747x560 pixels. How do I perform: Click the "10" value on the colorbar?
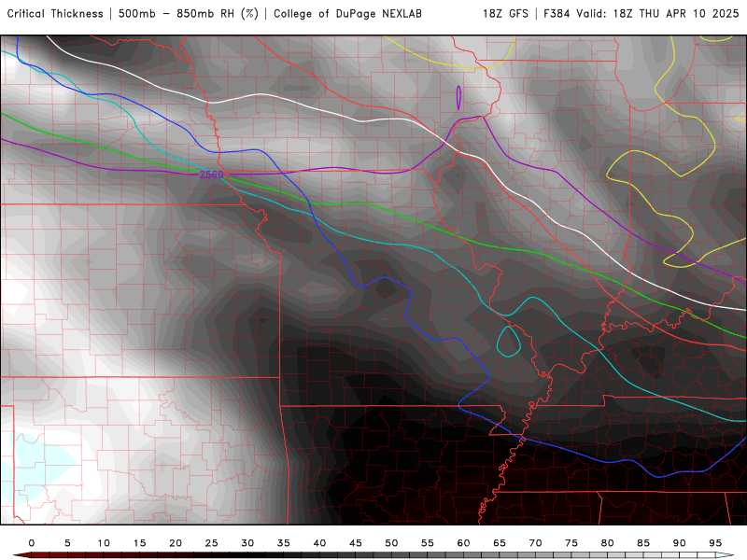click(x=104, y=543)
